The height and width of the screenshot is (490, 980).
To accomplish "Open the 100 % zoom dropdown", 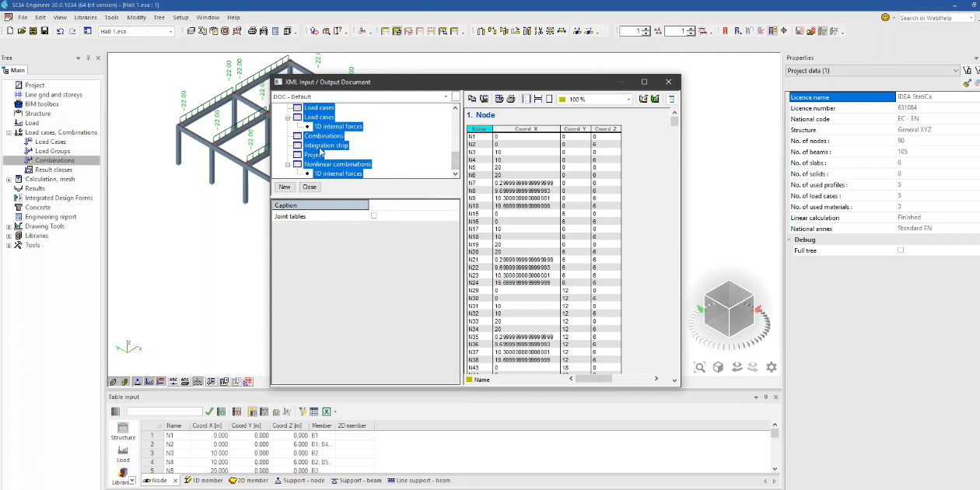I will click(x=628, y=100).
